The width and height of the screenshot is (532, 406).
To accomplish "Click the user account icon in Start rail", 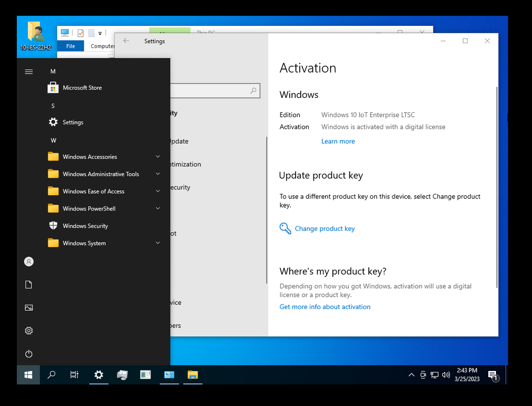I will pos(29,261).
